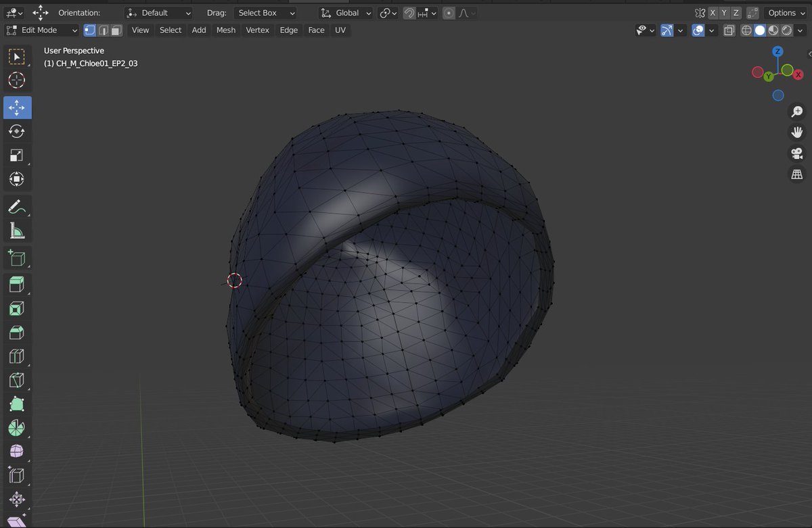Click the pan hand viewport button
This screenshot has width=812, height=528.
[797, 133]
